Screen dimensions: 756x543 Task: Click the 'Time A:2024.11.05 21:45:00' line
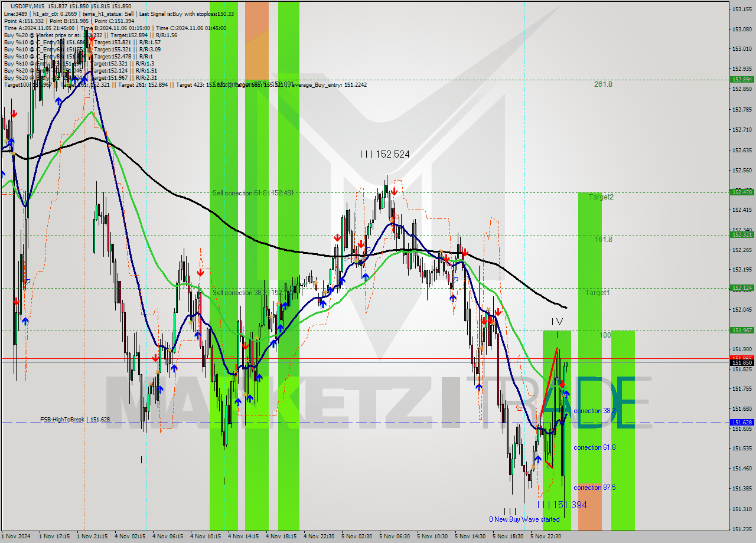[39, 28]
